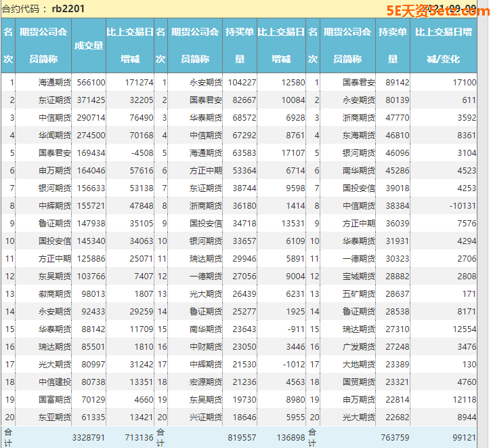The height and width of the screenshot is (448, 491).
Task: Select 东海期货 short position 46810
Action: coord(398,136)
